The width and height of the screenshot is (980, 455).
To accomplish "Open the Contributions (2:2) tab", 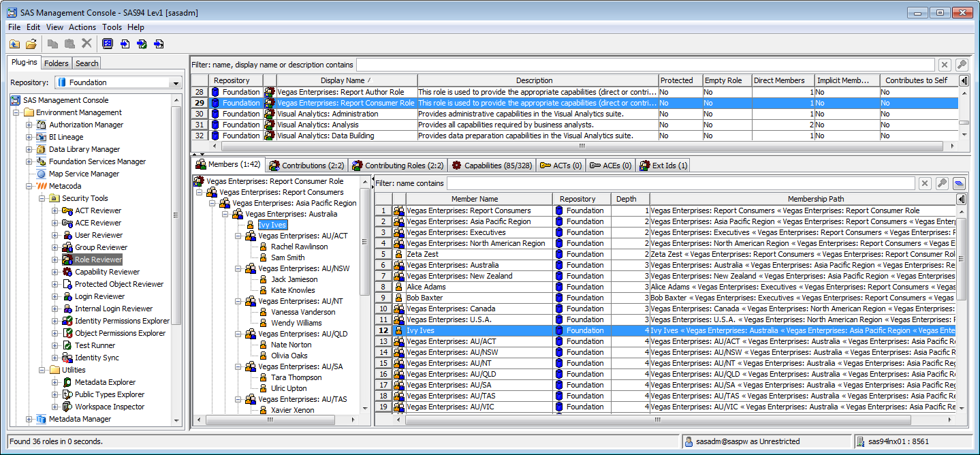I will click(x=306, y=166).
